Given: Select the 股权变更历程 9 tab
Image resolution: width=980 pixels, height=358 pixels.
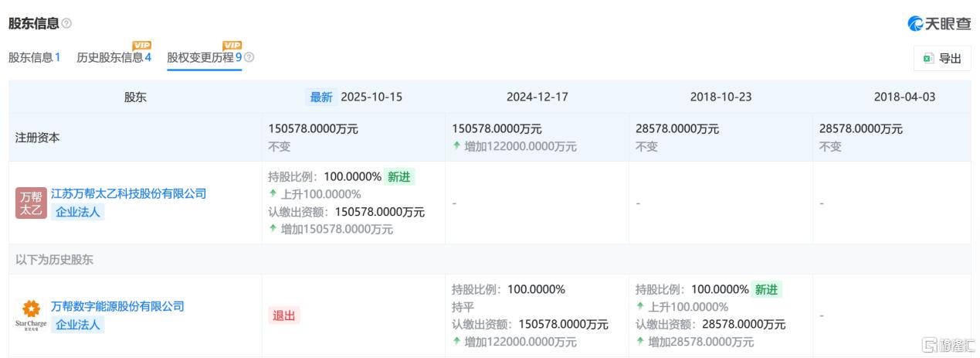Looking at the screenshot, I should click(205, 57).
